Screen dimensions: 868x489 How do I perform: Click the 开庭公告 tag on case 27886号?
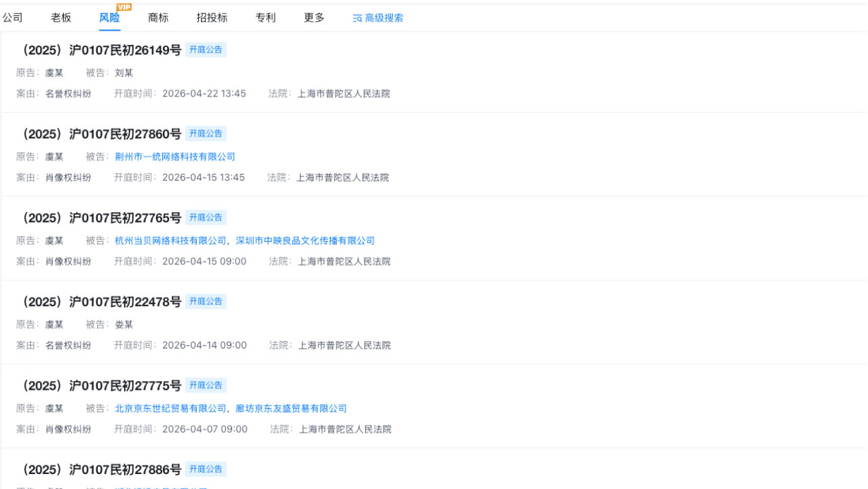[205, 469]
